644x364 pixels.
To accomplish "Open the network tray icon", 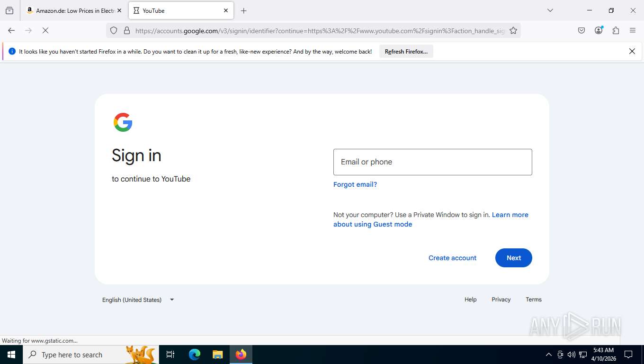I will coord(583,355).
